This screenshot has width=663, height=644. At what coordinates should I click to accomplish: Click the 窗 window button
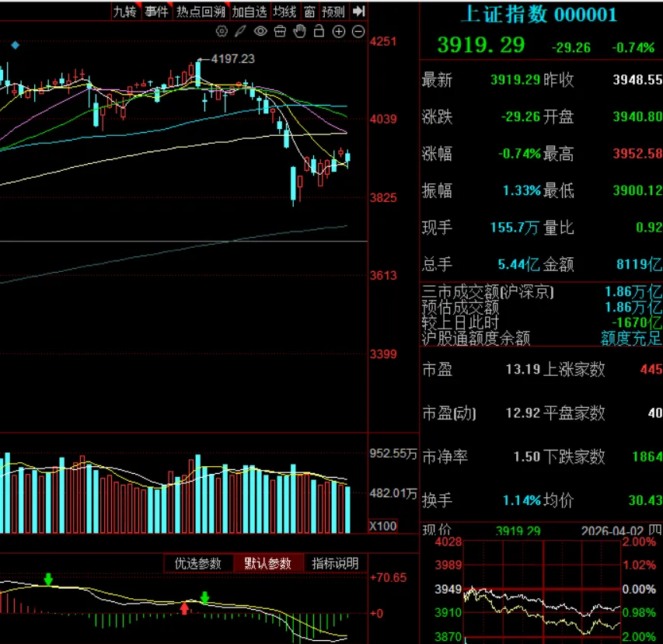pos(309,12)
